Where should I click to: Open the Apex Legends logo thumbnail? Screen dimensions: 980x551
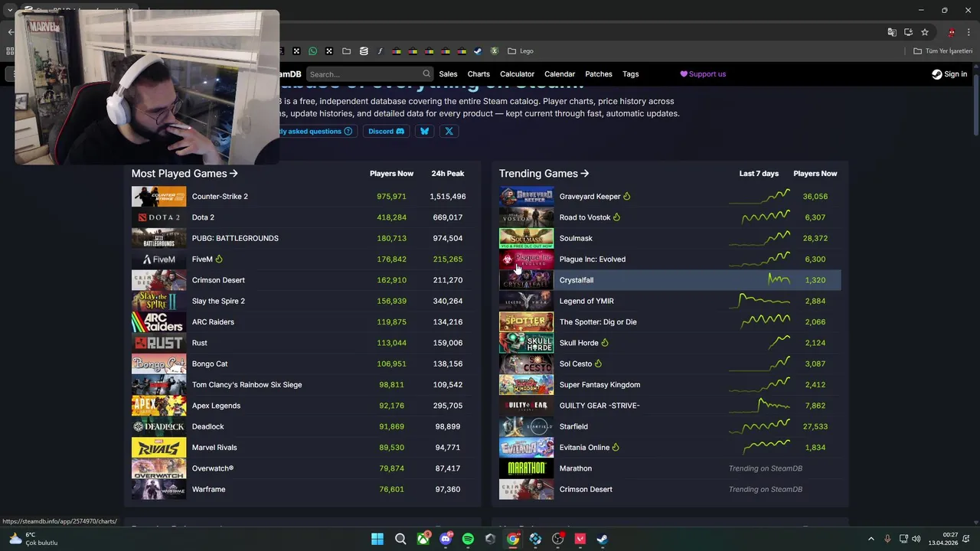pos(158,406)
